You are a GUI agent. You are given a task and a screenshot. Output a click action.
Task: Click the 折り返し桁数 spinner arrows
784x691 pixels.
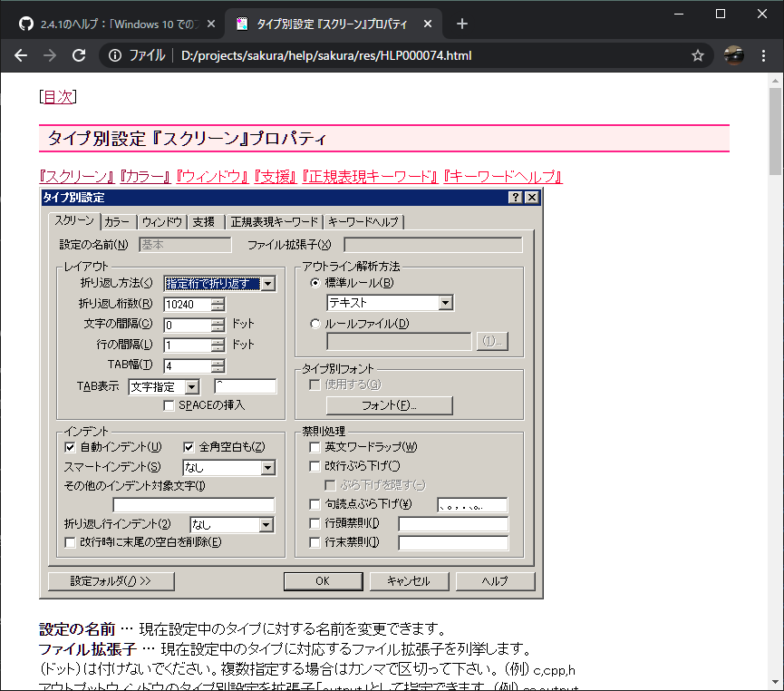pyautogui.click(x=218, y=304)
